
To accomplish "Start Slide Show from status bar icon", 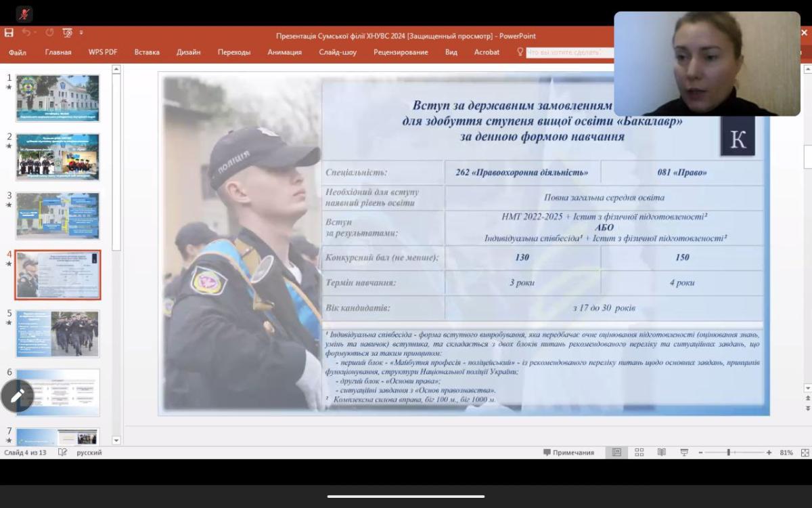I will point(684,452).
